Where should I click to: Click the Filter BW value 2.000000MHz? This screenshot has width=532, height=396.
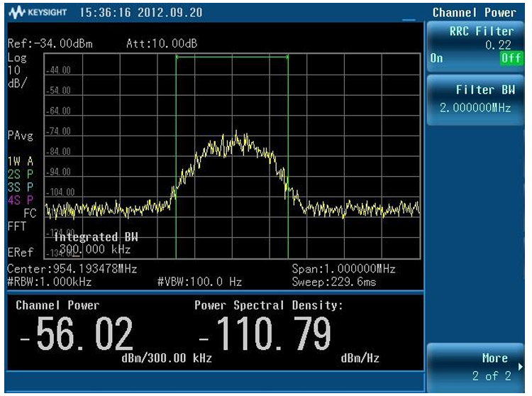point(475,108)
